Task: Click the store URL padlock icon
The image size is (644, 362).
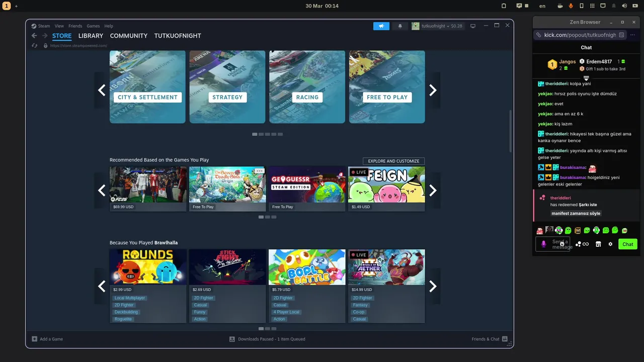Action: point(45,46)
